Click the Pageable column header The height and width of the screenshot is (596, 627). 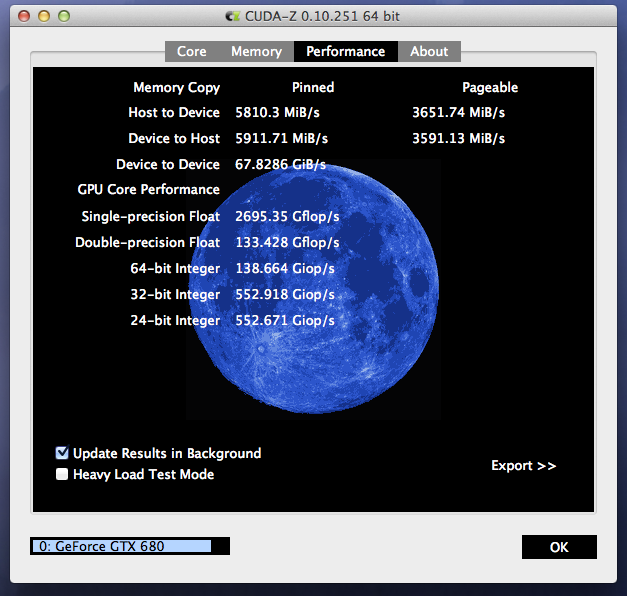pyautogui.click(x=490, y=87)
